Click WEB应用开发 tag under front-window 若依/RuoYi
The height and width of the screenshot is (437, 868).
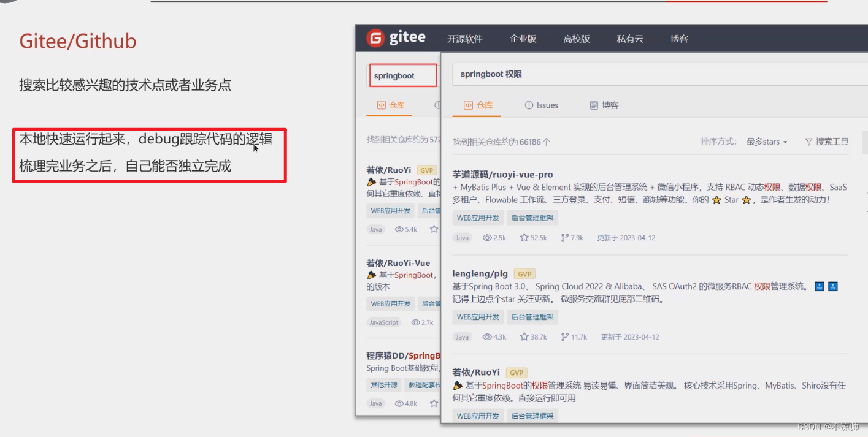click(x=478, y=416)
